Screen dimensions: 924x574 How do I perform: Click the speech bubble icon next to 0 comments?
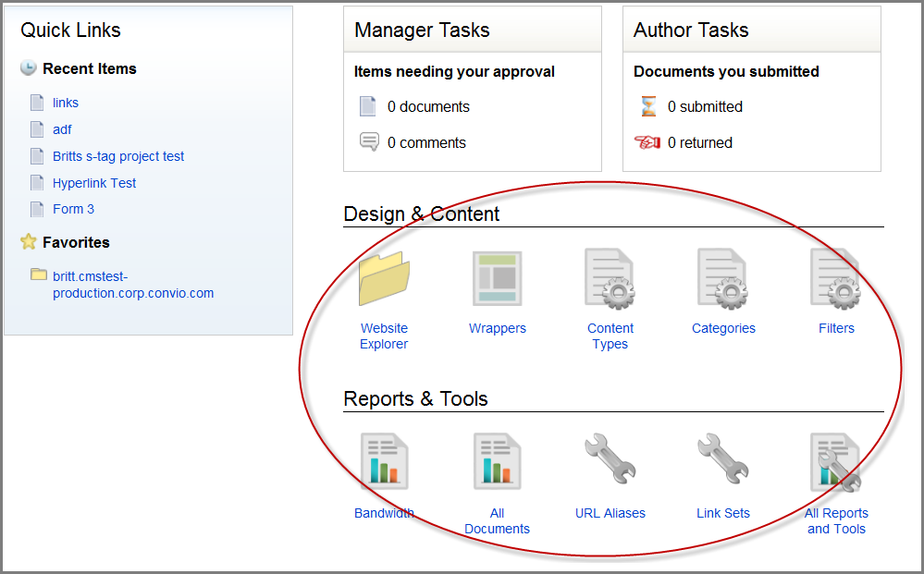[369, 141]
